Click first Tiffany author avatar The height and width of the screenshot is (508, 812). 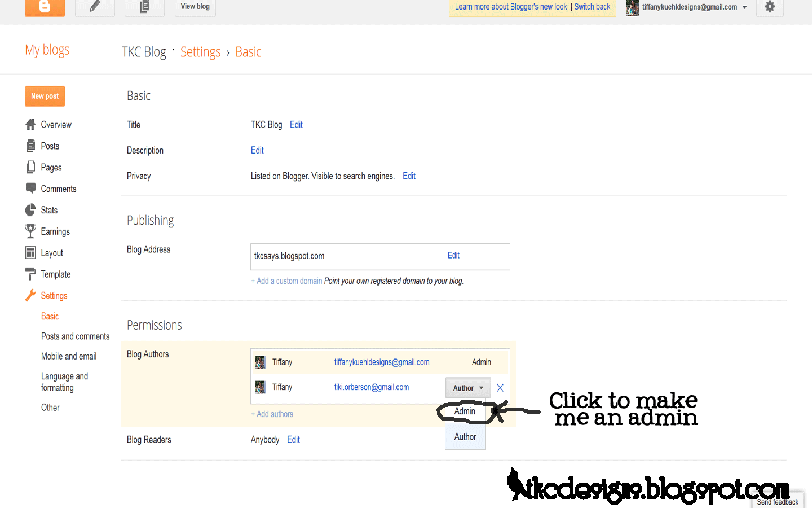(260, 362)
